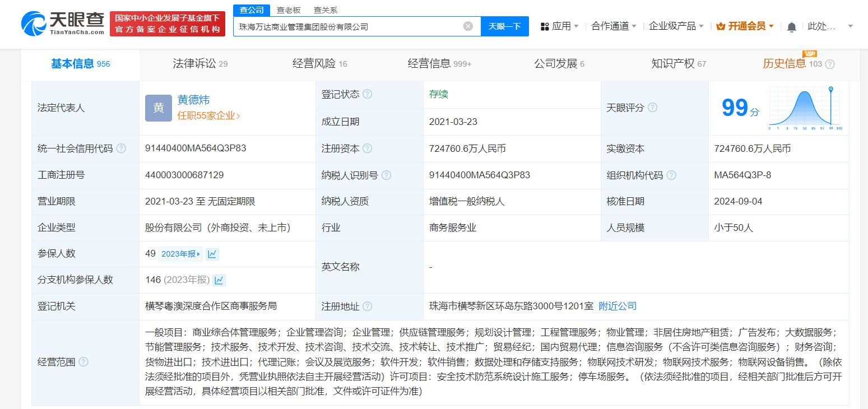Screen dimensions: 868x409
Task: Open the 附近公司 link
Action: coord(618,306)
